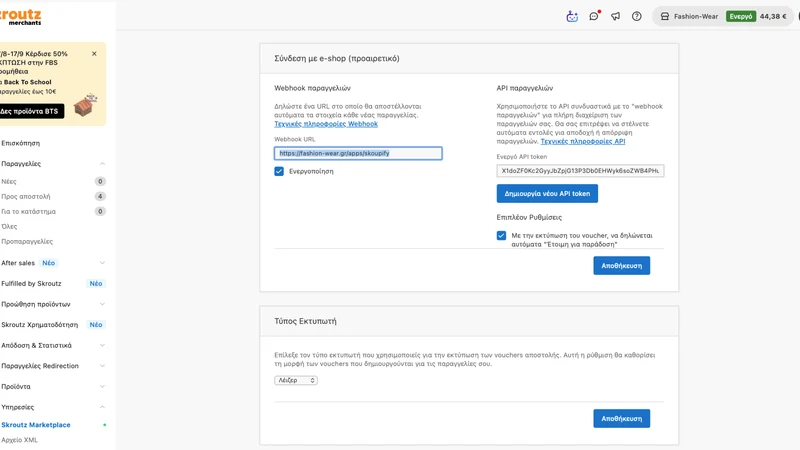Close the Back To School promo banner
Image resolution: width=800 pixels, height=450 pixels.
coord(94,54)
